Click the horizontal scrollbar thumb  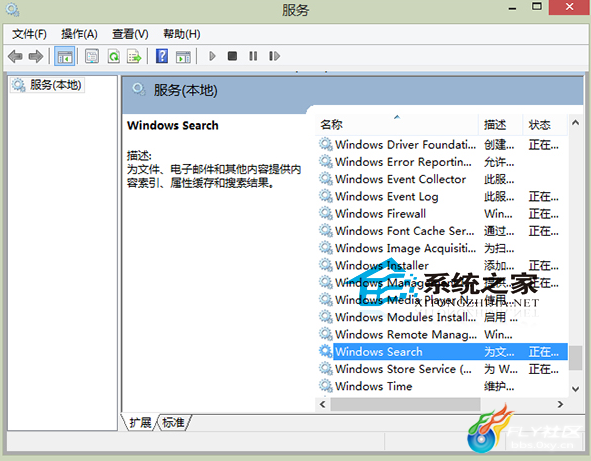[x=406, y=404]
